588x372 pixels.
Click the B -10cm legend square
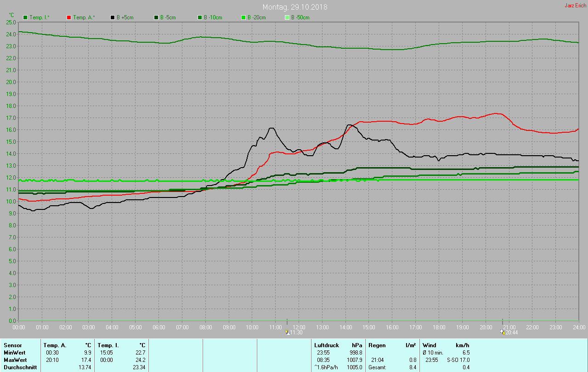[x=200, y=17]
